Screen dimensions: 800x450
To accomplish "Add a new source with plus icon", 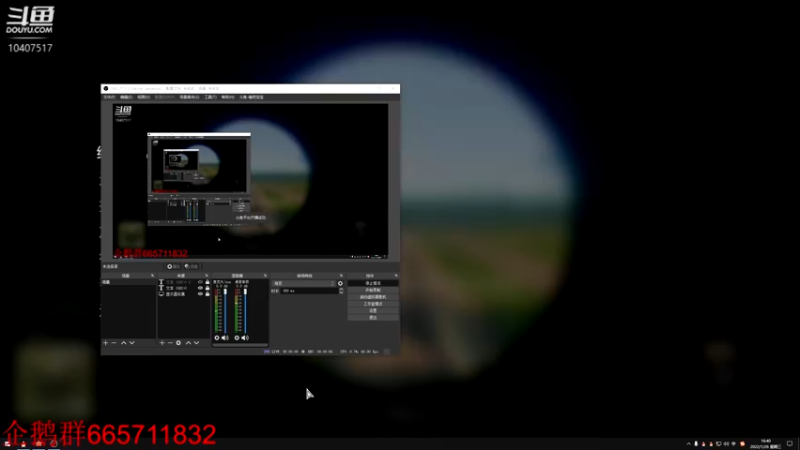I will [x=162, y=343].
